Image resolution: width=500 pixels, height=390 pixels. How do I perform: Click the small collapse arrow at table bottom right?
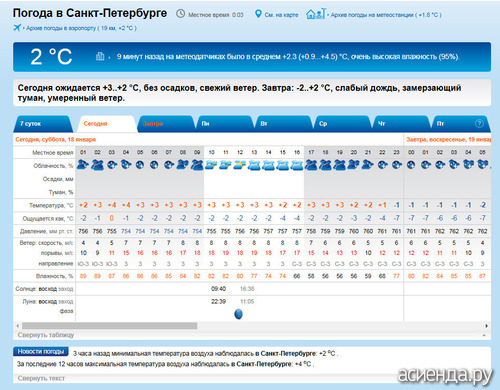click(x=484, y=335)
